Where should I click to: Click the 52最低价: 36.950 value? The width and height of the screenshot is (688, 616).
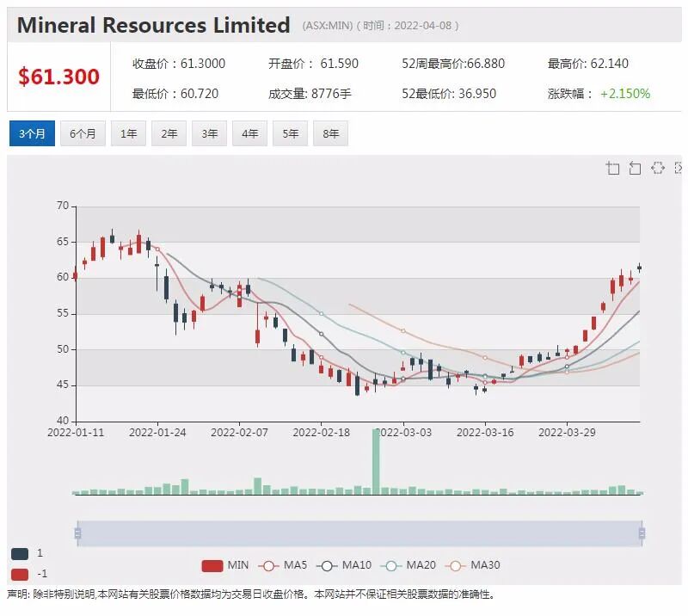[x=449, y=94]
